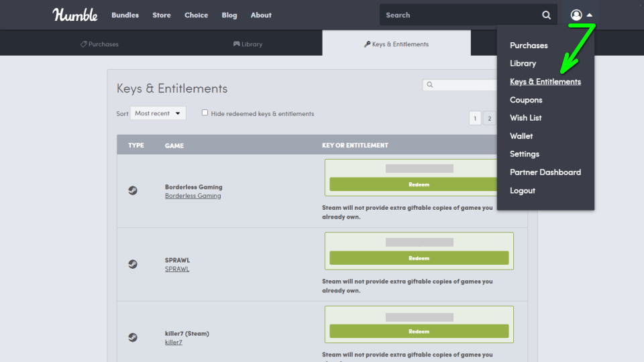Toggle Hide redeemed keys & entitlements checkbox
The height and width of the screenshot is (362, 644).
click(x=205, y=113)
